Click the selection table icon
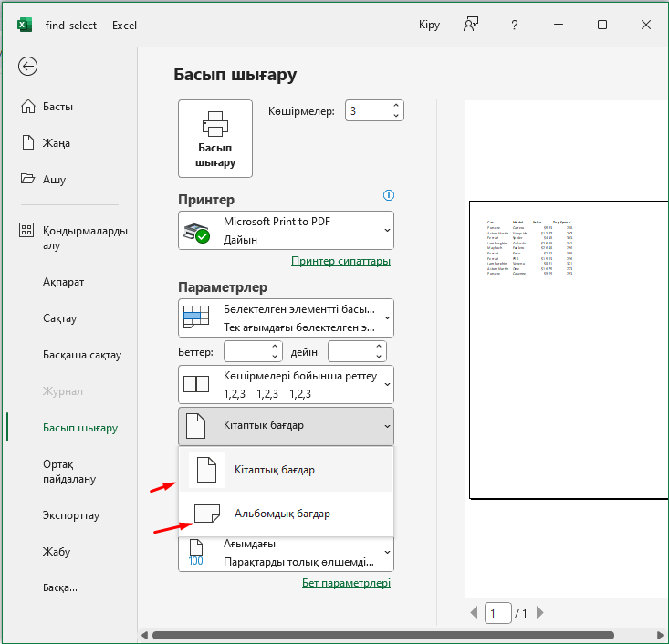Image resolution: width=669 pixels, height=644 pixels. pyautogui.click(x=196, y=317)
